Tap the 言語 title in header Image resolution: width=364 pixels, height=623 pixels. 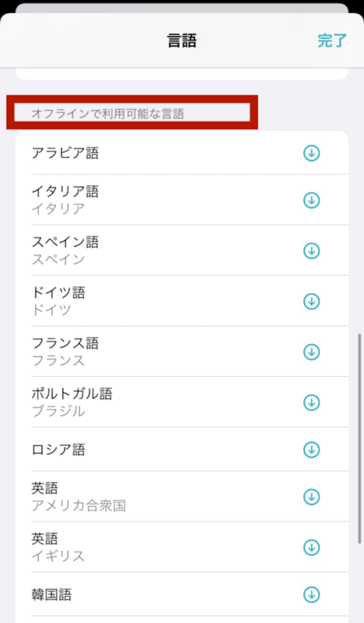(182, 41)
